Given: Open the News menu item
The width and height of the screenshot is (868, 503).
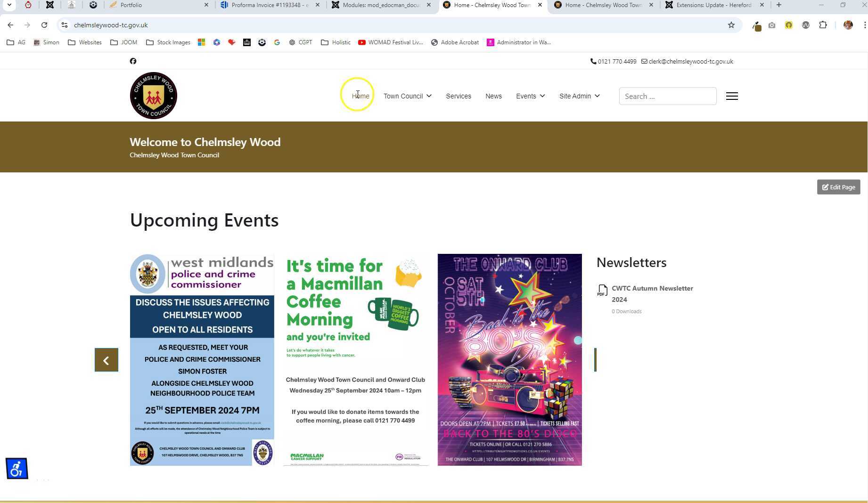Looking at the screenshot, I should tap(493, 96).
